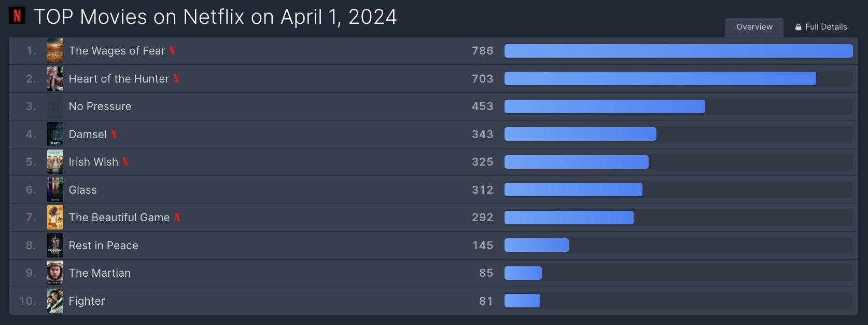Click the Netflix N icon next to The Wages of Fear
The width and height of the screenshot is (868, 325).
172,51
